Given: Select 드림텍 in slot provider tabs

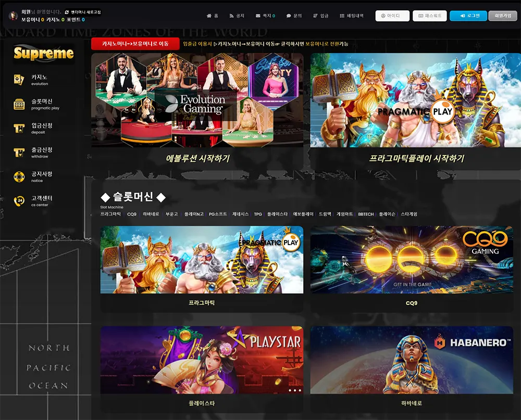Looking at the screenshot, I should click(325, 214).
